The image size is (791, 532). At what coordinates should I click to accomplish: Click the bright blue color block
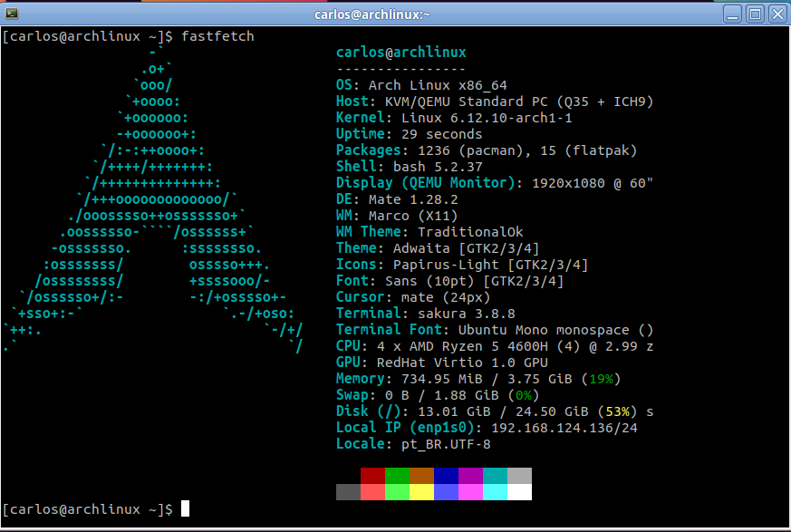[x=446, y=492]
